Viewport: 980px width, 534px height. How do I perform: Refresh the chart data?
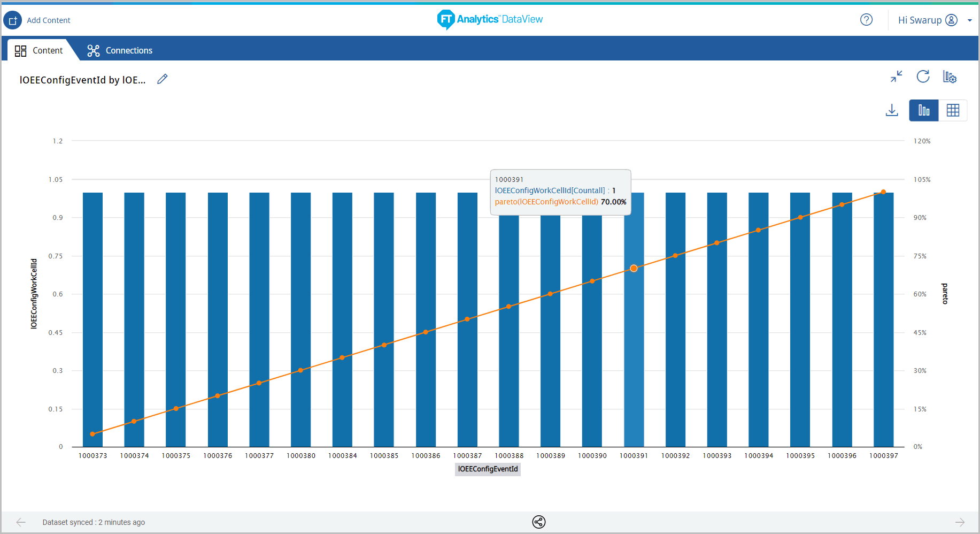923,77
